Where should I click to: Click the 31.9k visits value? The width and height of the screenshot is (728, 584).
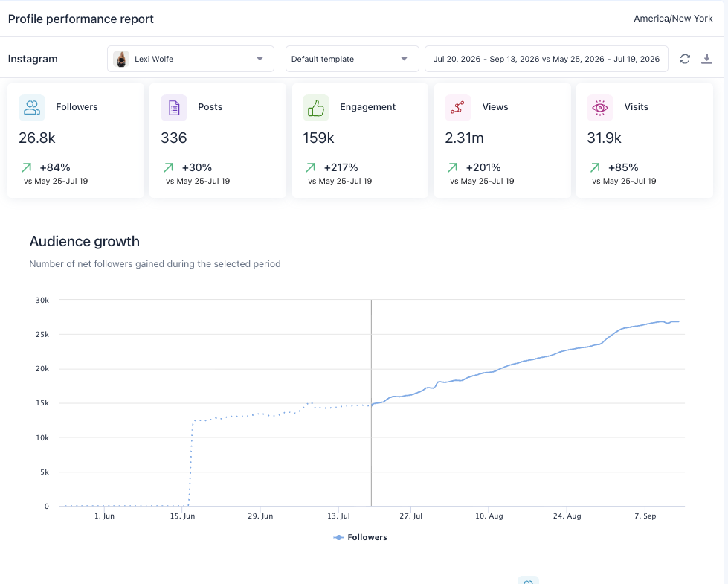(604, 138)
